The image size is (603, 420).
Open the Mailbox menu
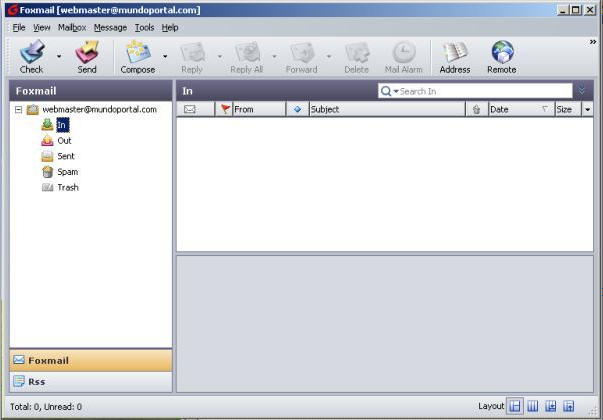72,28
